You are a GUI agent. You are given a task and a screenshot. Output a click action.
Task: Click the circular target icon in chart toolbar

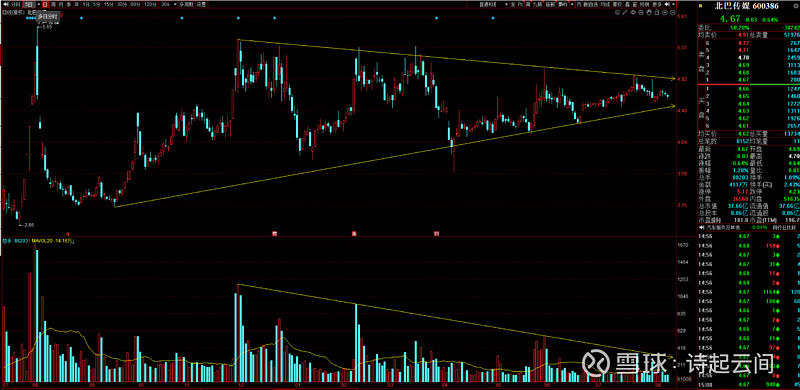[x=617, y=13]
